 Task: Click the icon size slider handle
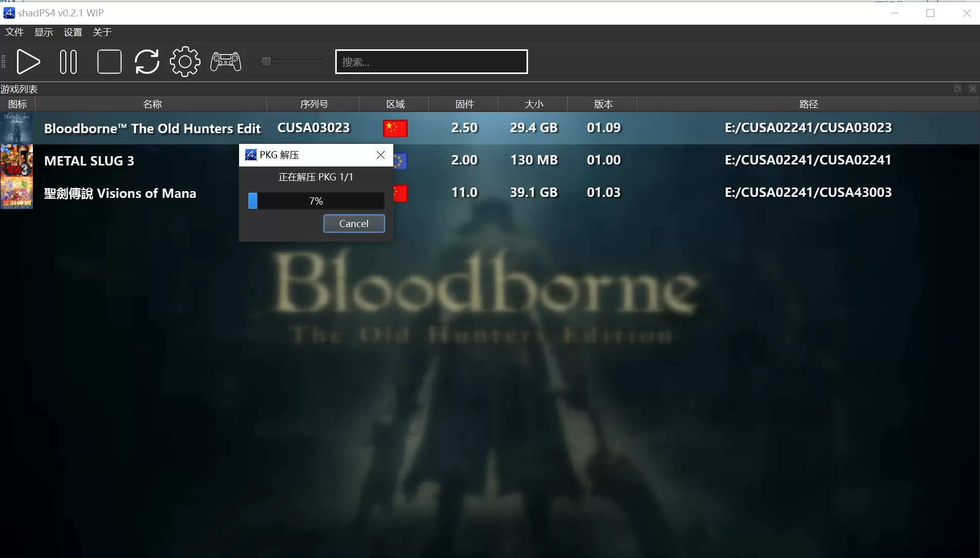click(x=266, y=62)
